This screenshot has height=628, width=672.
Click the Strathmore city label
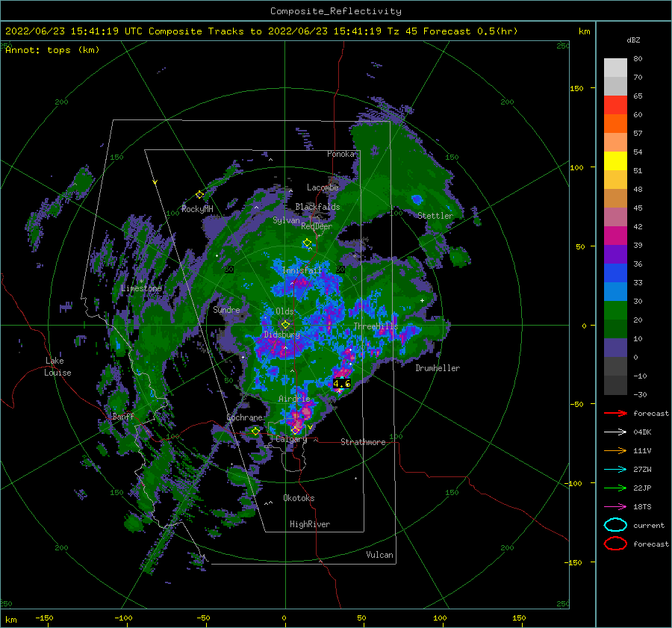tap(363, 442)
